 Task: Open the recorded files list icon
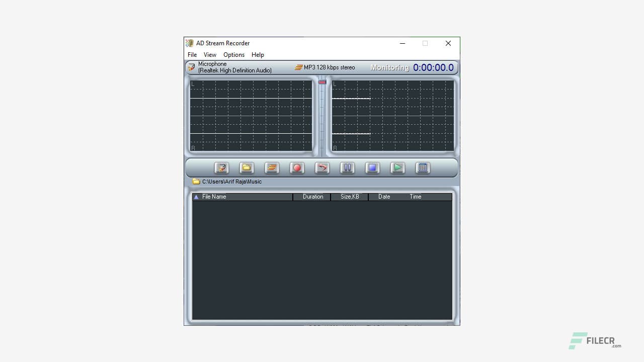(423, 168)
